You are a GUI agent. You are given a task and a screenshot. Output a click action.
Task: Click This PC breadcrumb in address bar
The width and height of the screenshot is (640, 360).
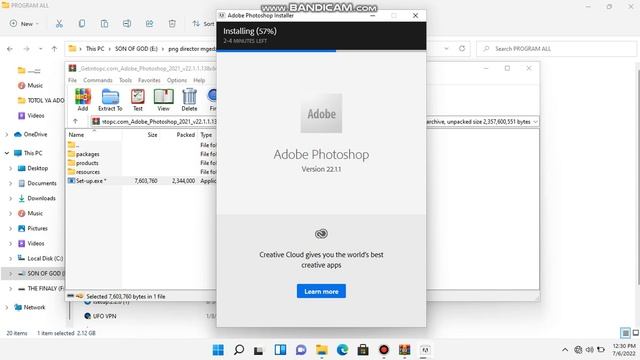click(x=95, y=49)
